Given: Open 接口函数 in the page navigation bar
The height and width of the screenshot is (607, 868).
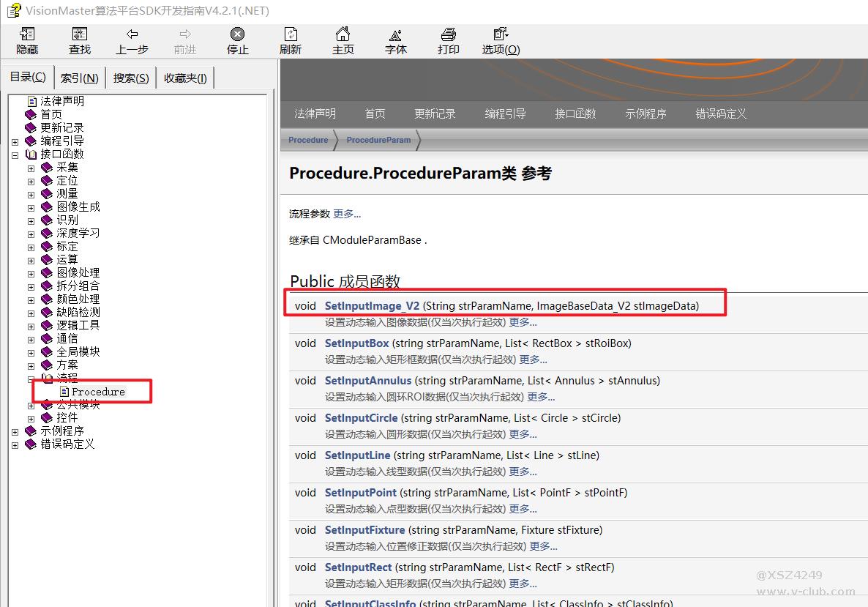Looking at the screenshot, I should coord(576,113).
